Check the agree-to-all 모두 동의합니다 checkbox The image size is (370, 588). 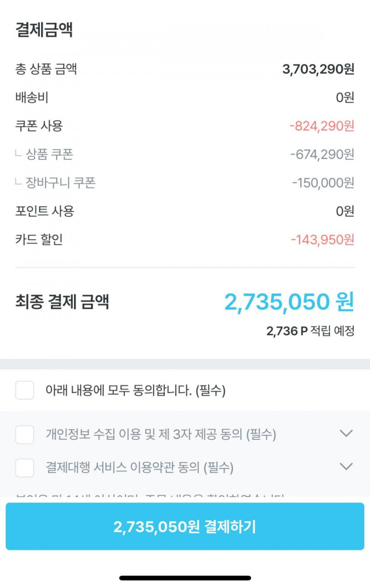25,391
